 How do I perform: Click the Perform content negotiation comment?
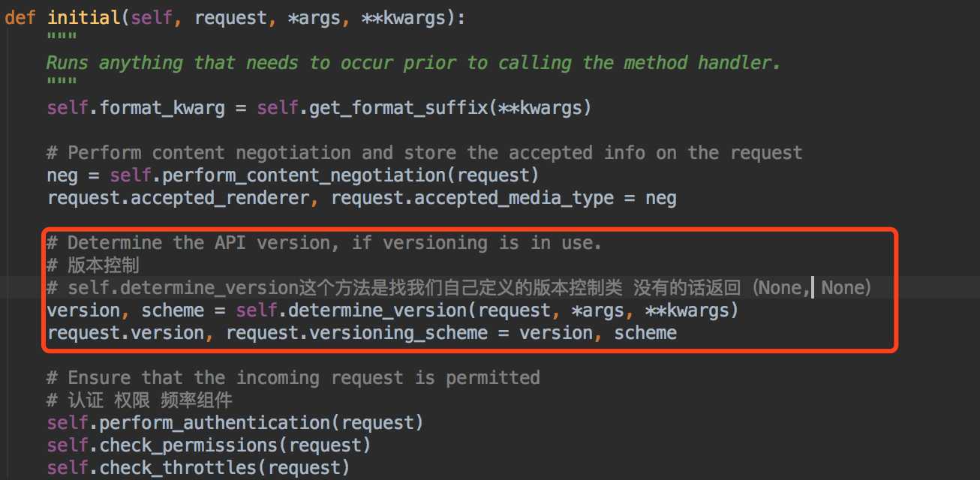425,153
